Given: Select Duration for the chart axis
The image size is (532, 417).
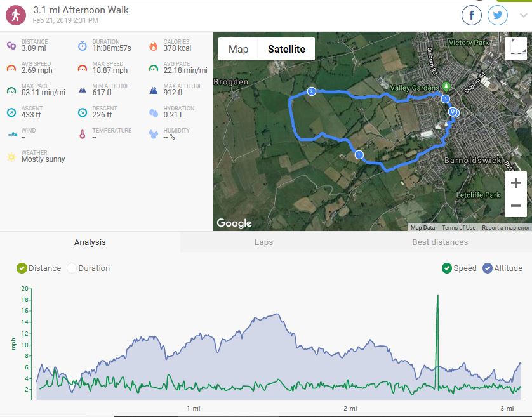Looking at the screenshot, I should tap(72, 268).
